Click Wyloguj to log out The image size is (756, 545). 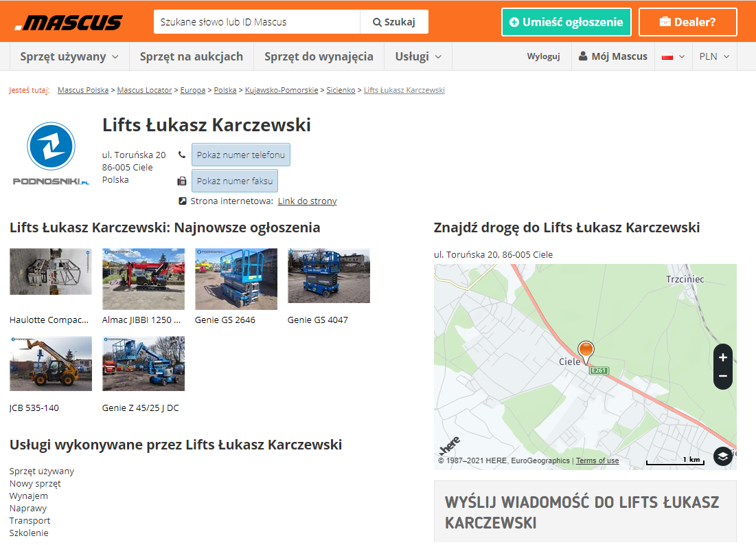pyautogui.click(x=543, y=56)
